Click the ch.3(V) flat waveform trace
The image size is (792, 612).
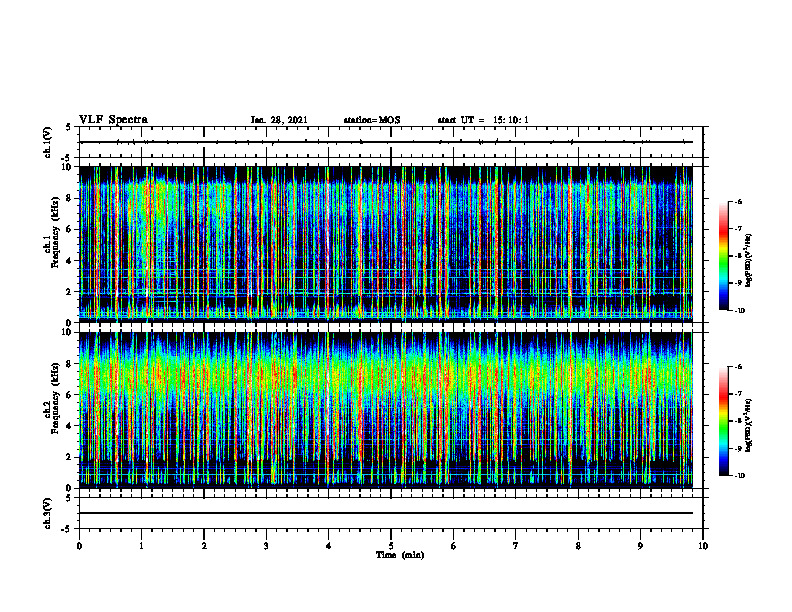(x=386, y=513)
